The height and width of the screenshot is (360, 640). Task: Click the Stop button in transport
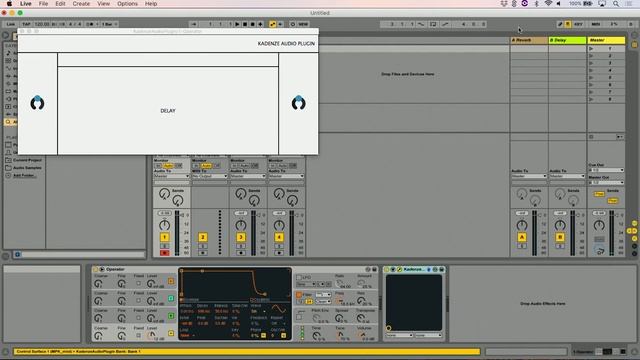(x=245, y=24)
